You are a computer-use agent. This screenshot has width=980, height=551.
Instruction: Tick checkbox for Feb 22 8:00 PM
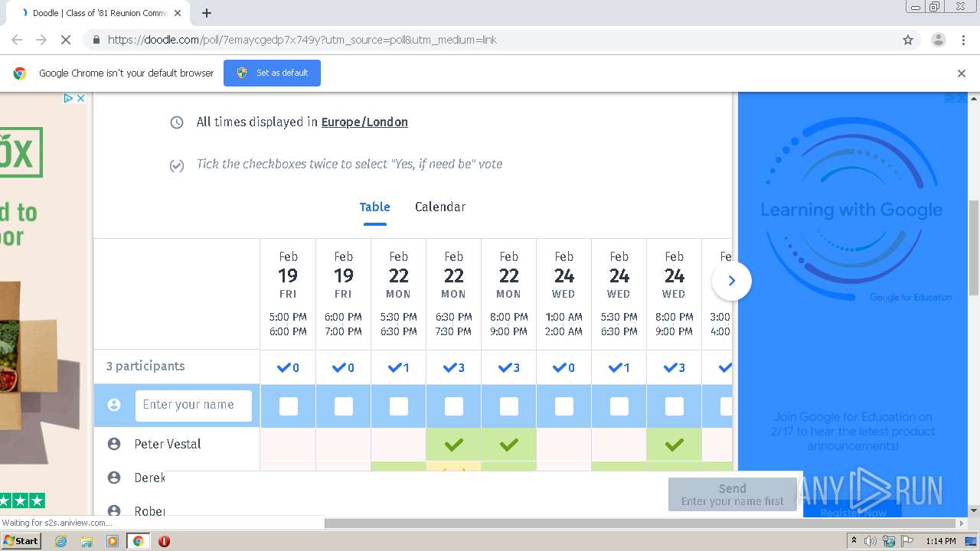click(x=509, y=406)
